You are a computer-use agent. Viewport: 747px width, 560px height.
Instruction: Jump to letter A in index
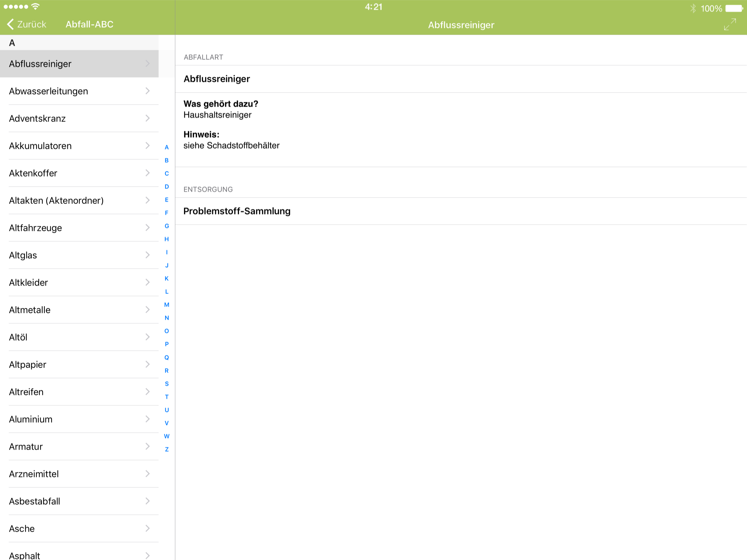(x=167, y=147)
